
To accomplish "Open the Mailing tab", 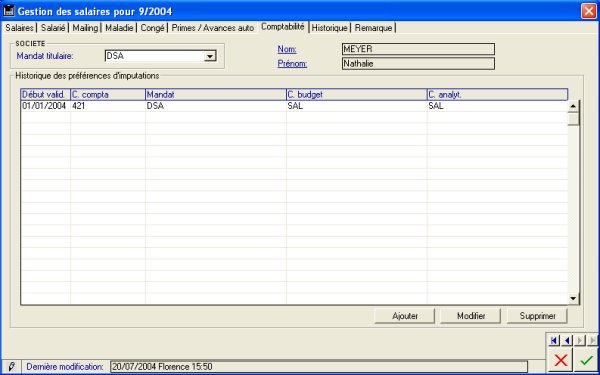I will [x=85, y=28].
